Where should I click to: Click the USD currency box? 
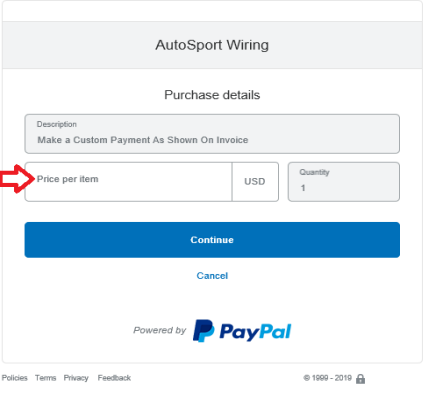(x=255, y=182)
